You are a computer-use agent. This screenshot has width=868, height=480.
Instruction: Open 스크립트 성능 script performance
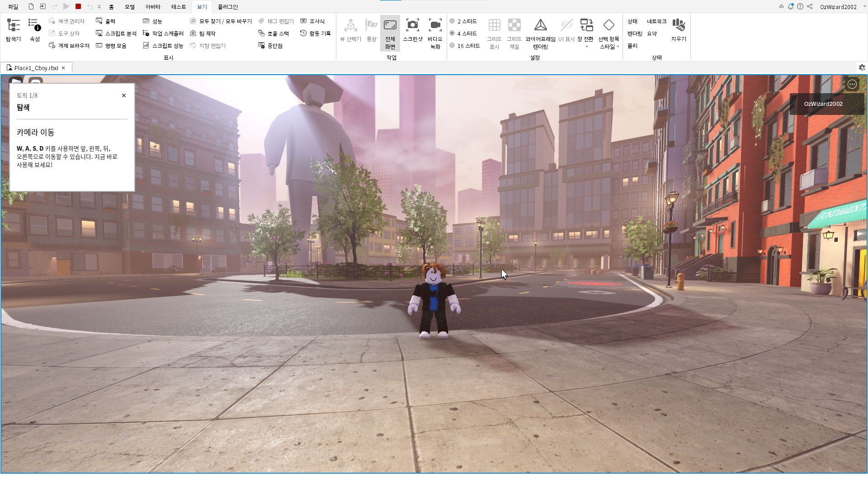163,46
